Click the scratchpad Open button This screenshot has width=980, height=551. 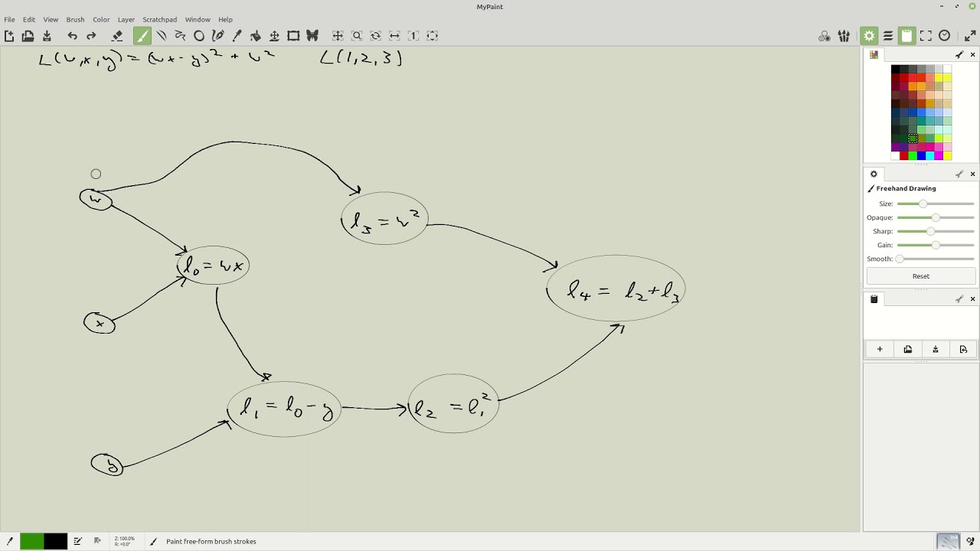point(908,350)
